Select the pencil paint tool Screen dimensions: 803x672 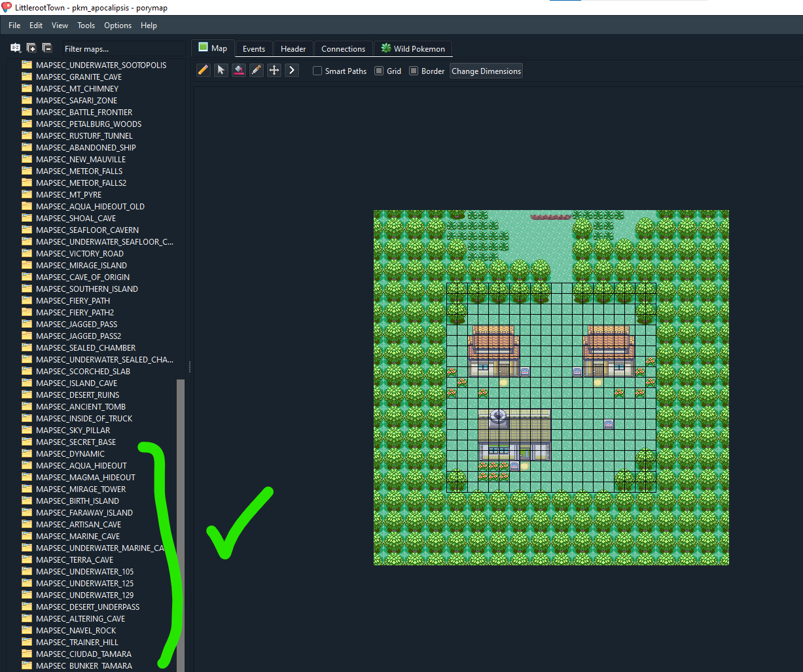click(204, 71)
